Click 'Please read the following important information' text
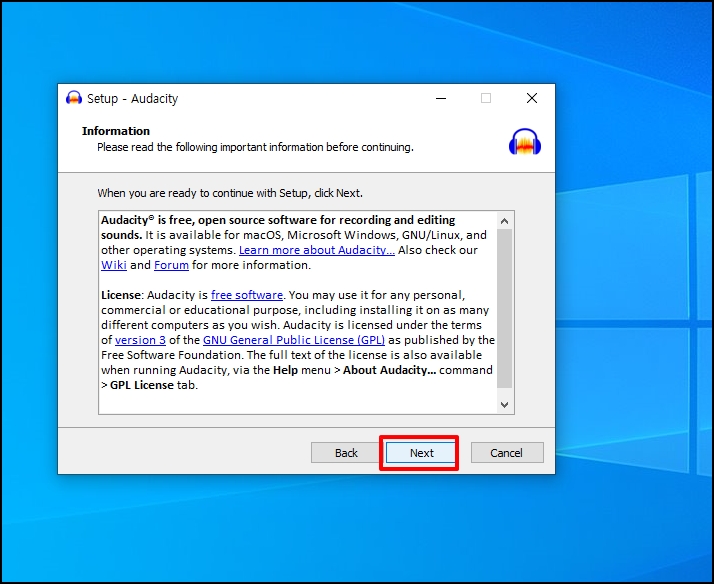The image size is (714, 584). pyautogui.click(x=255, y=147)
